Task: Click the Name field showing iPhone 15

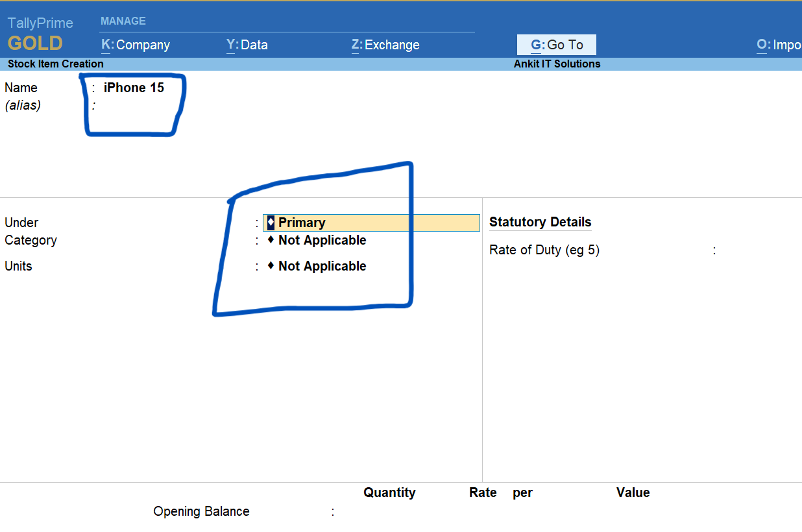Action: pyautogui.click(x=134, y=88)
